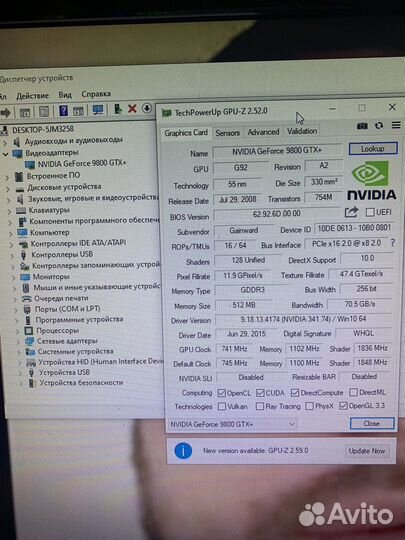Image resolution: width=405 pixels, height=540 pixels.
Task: Switch to the Validation tab
Action: click(x=302, y=131)
